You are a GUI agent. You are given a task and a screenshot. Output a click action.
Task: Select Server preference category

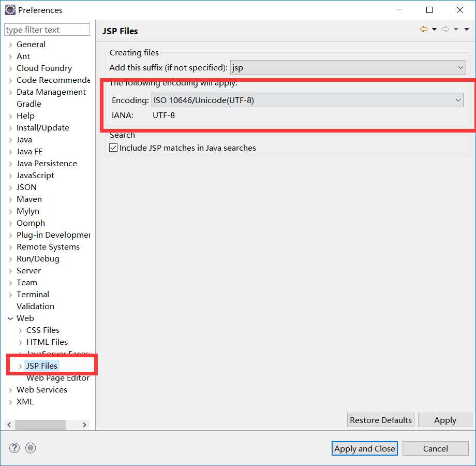[28, 270]
